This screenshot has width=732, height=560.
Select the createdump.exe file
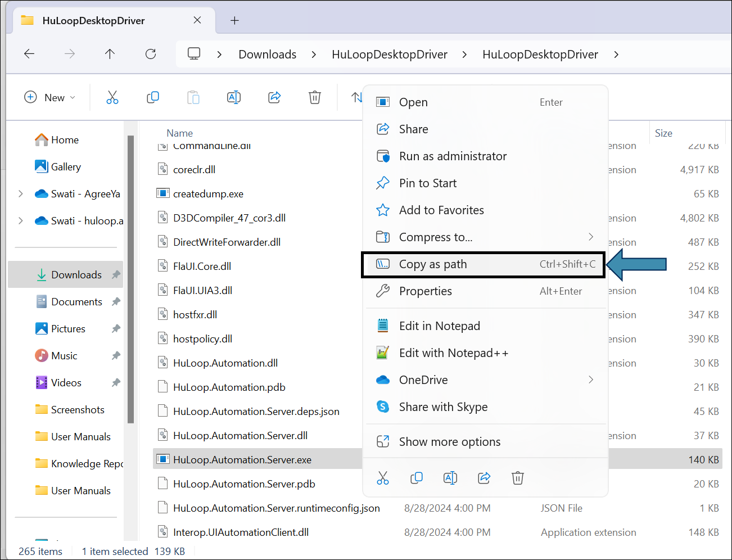[x=208, y=194]
